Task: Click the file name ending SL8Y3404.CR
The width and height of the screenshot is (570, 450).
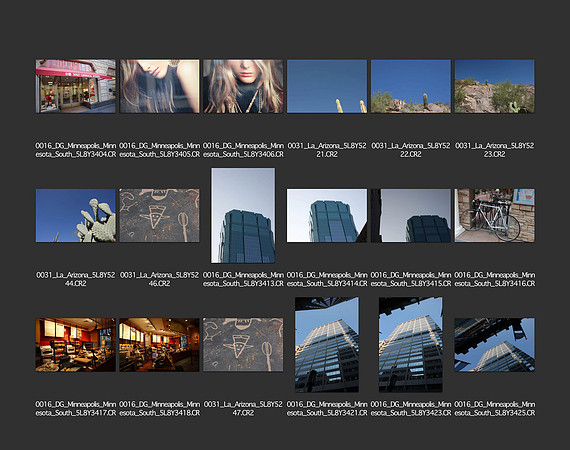Action: 76,150
